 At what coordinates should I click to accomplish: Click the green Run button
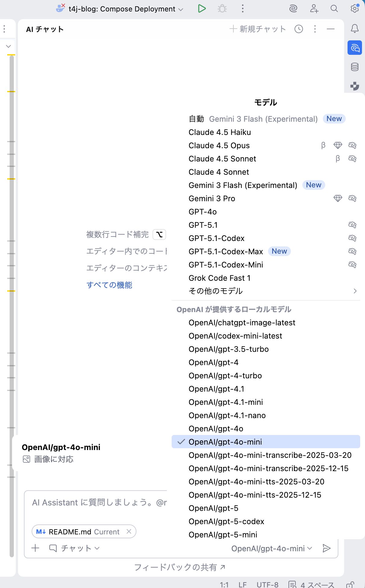(202, 9)
